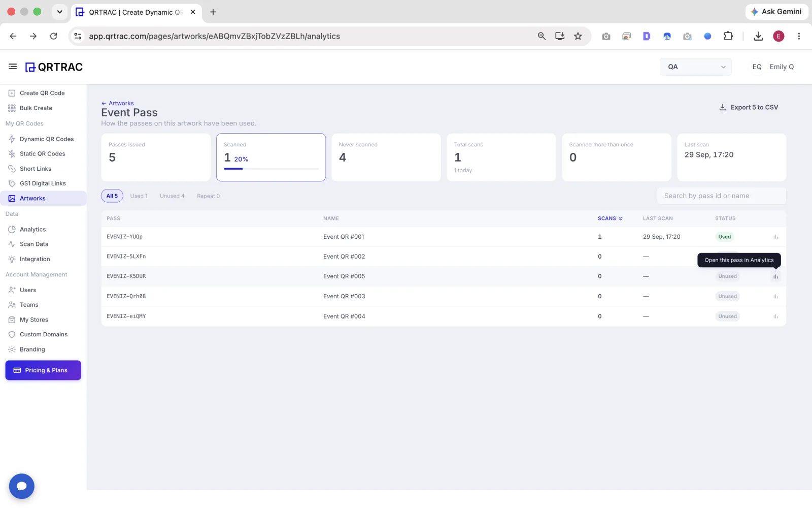The width and height of the screenshot is (812, 508).
Task: Open Chrome three-dot menu
Action: click(799, 36)
